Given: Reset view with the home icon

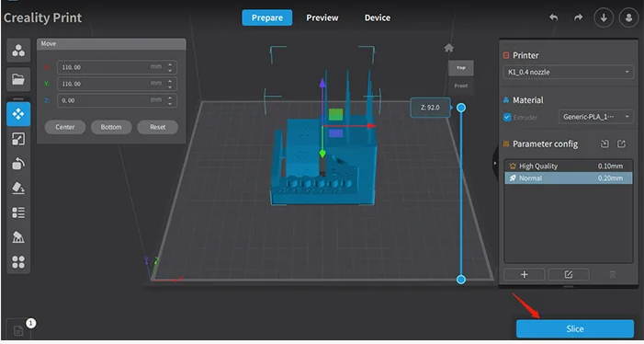Looking at the screenshot, I should 449,48.
